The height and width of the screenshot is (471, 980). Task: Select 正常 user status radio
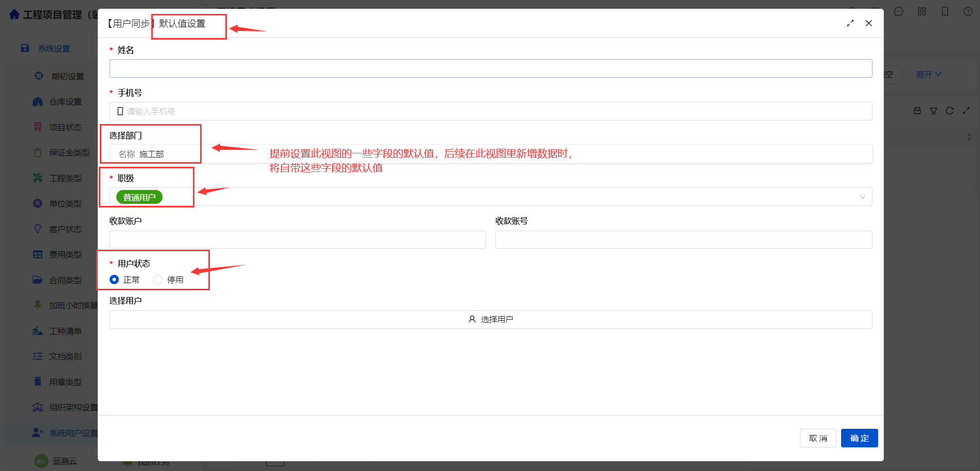point(114,280)
